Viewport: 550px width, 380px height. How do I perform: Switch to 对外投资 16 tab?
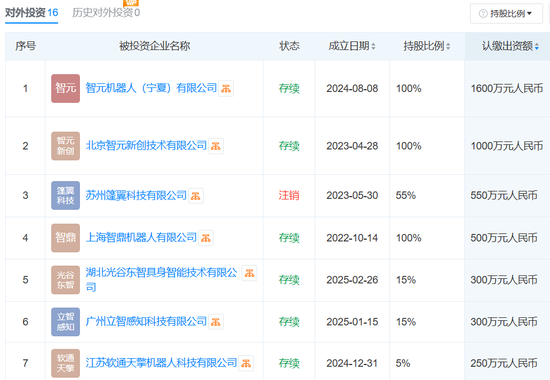[32, 13]
